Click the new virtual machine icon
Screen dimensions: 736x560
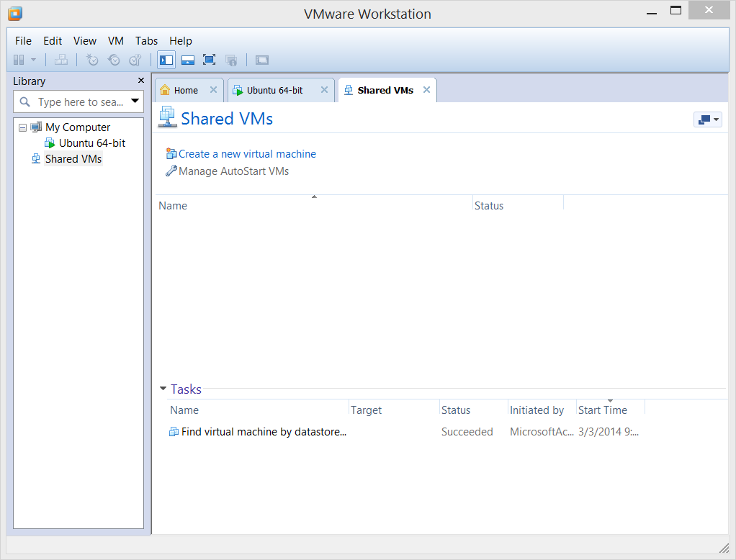pyautogui.click(x=171, y=153)
